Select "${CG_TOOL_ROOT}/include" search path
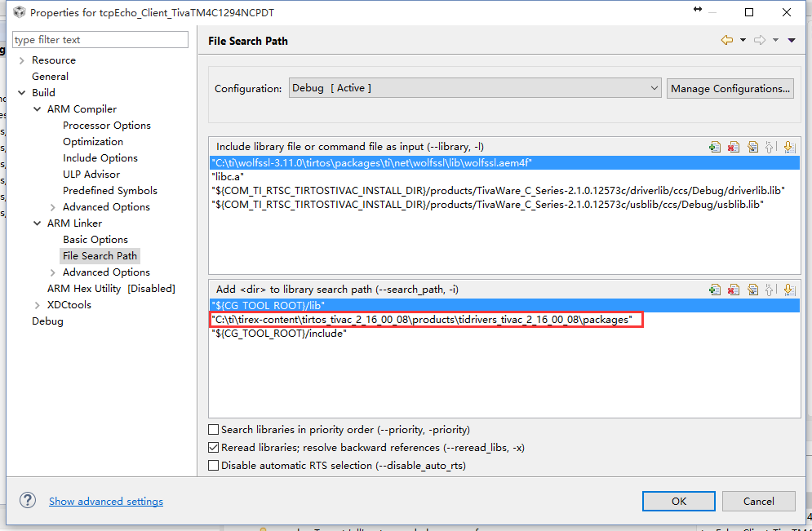Screen dimensions: 812x531 (504, 334)
